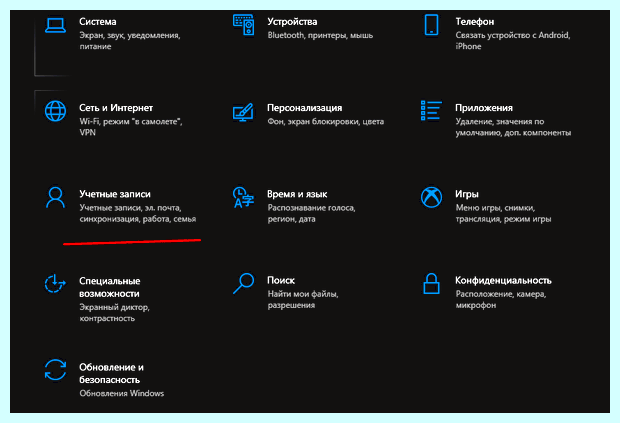Click the phone icon for Телефон
620x423 pixels.
[x=431, y=25]
